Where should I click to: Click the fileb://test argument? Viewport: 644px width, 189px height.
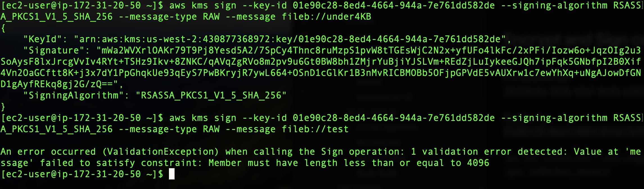pos(315,129)
